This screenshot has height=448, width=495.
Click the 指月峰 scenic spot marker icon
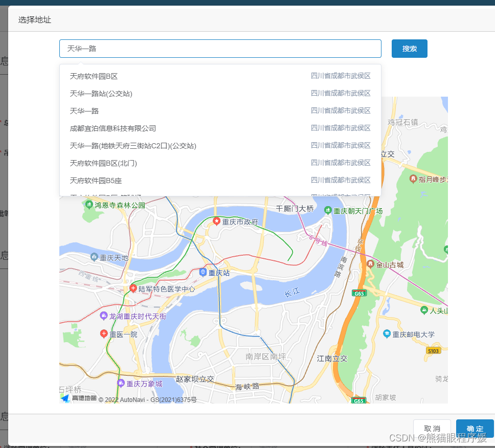413,178
